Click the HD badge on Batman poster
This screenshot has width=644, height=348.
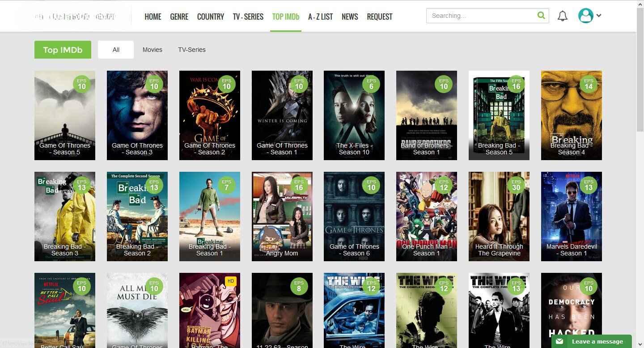(x=231, y=281)
